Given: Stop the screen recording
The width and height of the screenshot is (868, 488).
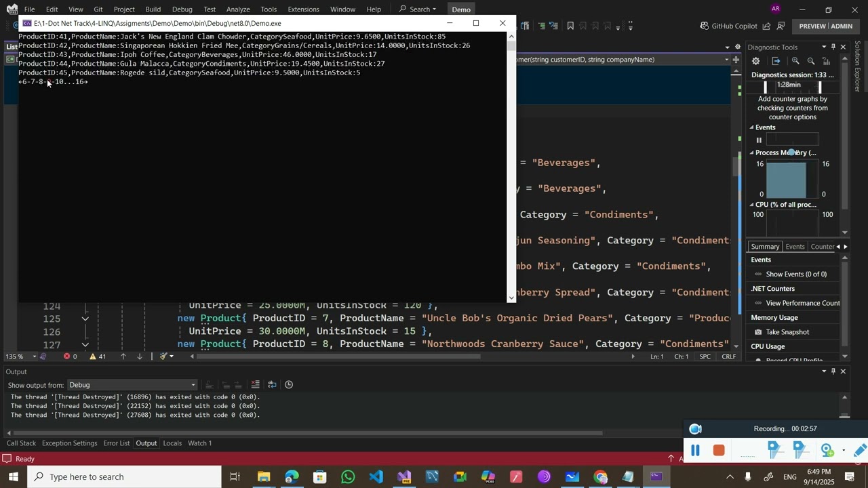Looking at the screenshot, I should click(719, 451).
